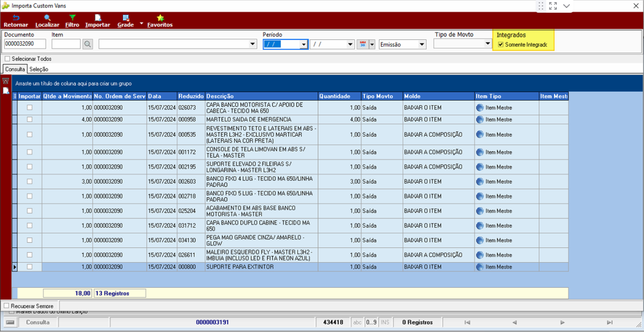Image resolution: width=644 pixels, height=332 pixels.
Task: Expand the Emissão dropdown
Action: (422, 44)
